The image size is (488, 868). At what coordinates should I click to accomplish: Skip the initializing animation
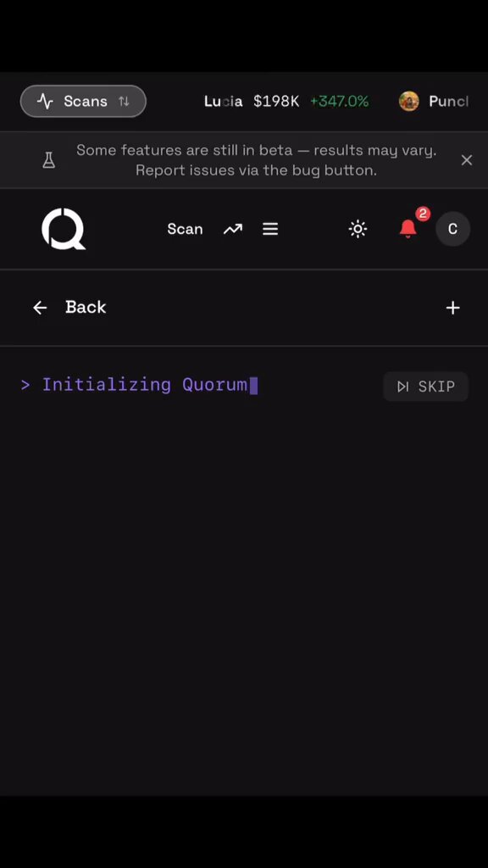click(425, 387)
